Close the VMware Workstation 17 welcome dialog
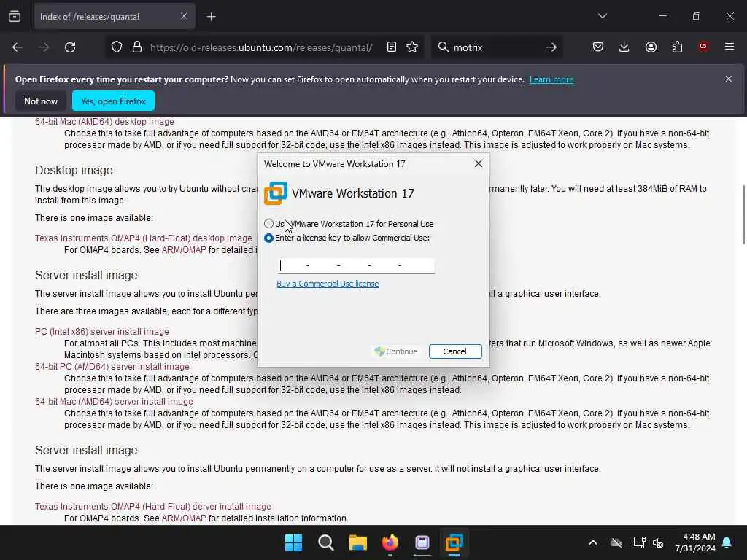747x560 pixels. (479, 163)
